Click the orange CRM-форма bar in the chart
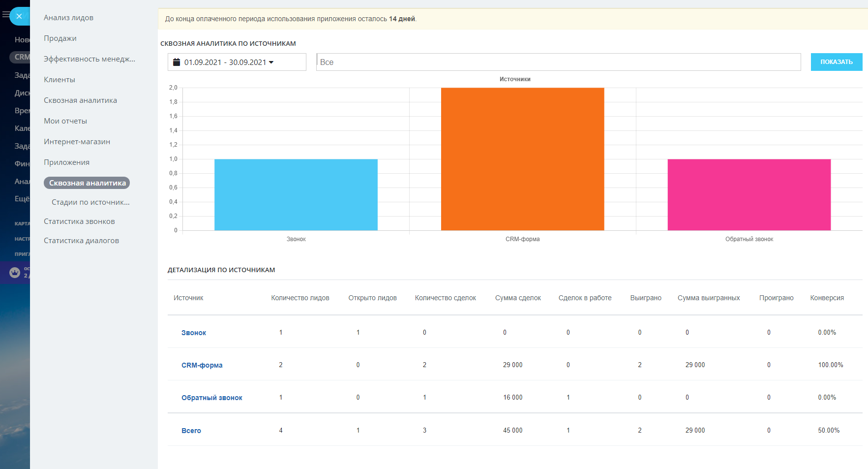This screenshot has height=469, width=868. pos(522,159)
